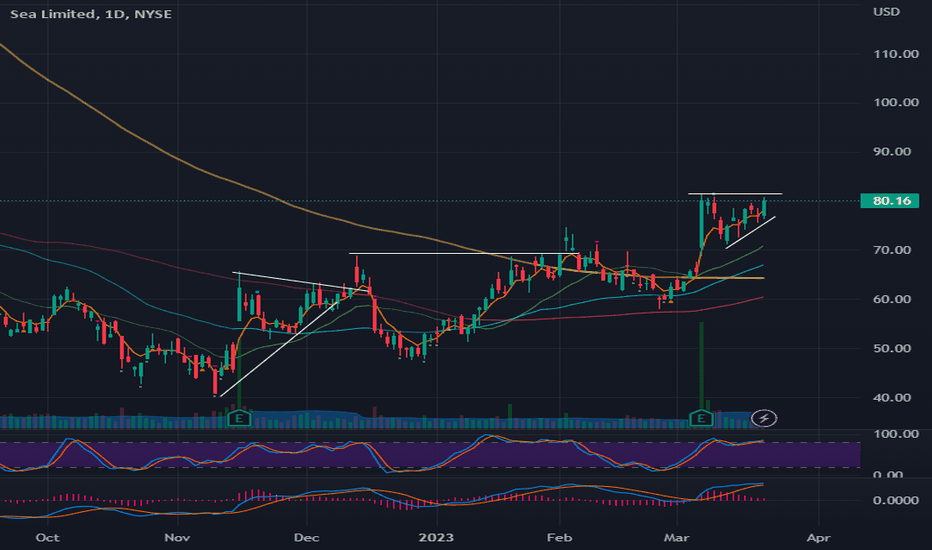Click the USD currency label
Screen dimensions: 932x550
tap(886, 12)
